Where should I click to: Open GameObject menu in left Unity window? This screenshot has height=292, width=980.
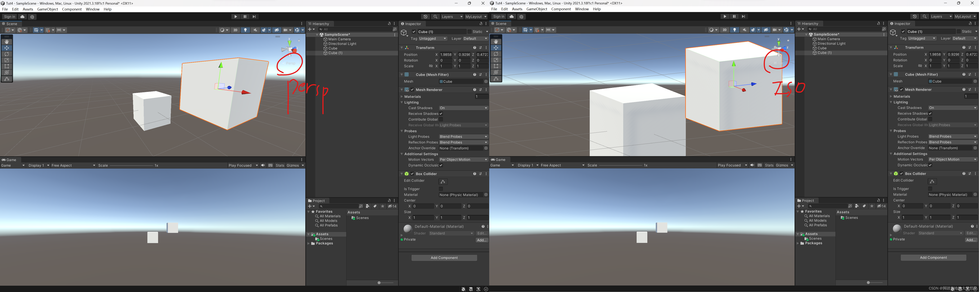[x=47, y=10]
